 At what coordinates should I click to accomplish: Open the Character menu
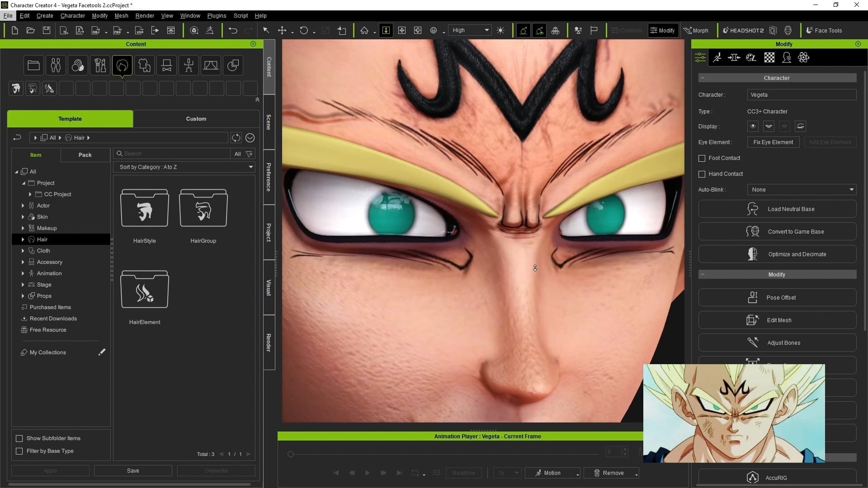pyautogui.click(x=72, y=15)
